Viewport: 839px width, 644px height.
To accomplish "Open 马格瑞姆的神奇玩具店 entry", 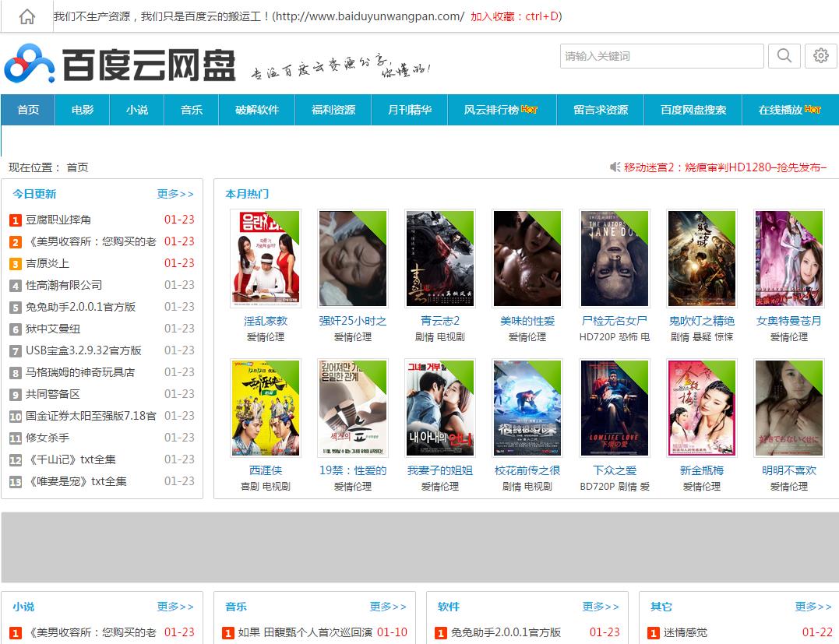I will tap(80, 372).
